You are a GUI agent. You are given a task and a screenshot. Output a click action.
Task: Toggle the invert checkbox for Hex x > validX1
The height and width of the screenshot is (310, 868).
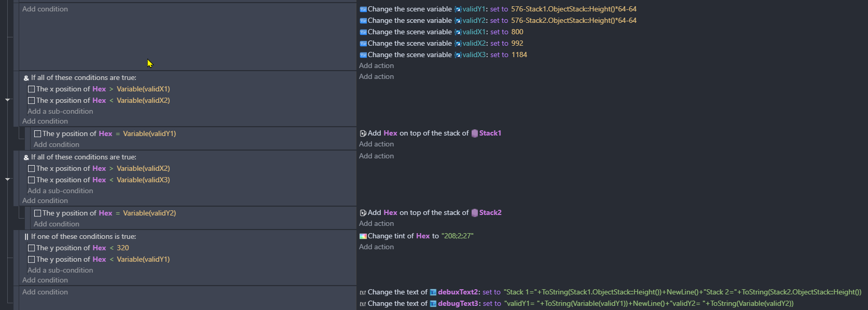pyautogui.click(x=31, y=89)
